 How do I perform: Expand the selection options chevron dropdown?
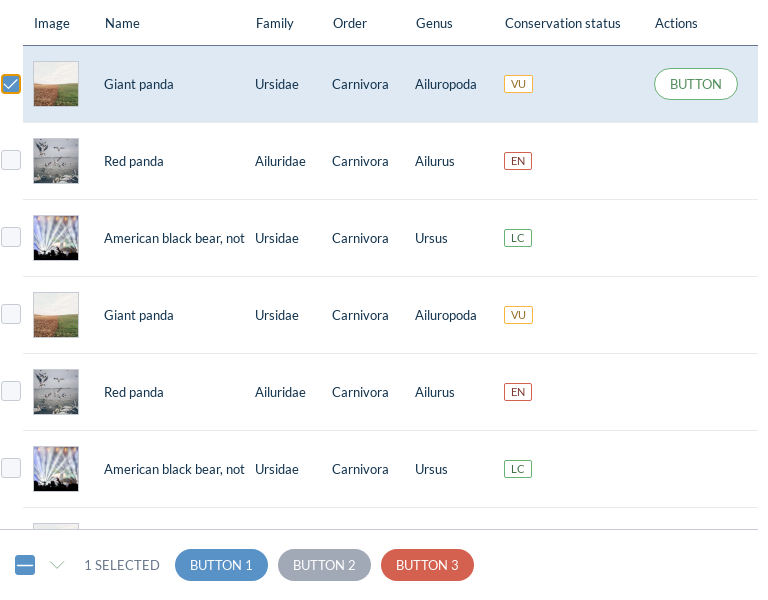57,565
